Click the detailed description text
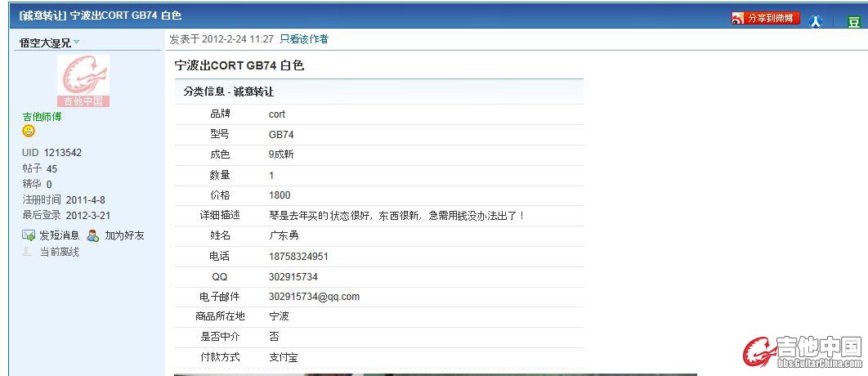Screen dimensions: 868x376 pyautogui.click(x=397, y=216)
